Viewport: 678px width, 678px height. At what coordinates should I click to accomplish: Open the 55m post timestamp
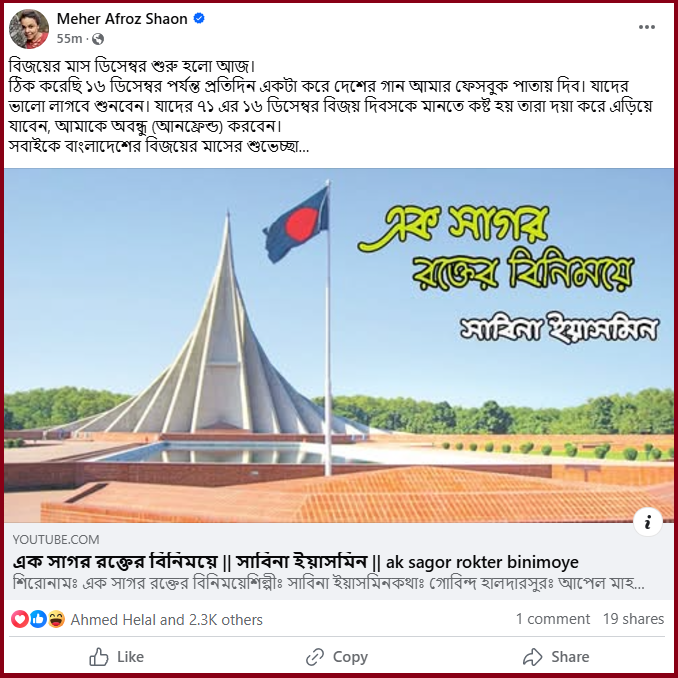(x=69, y=39)
